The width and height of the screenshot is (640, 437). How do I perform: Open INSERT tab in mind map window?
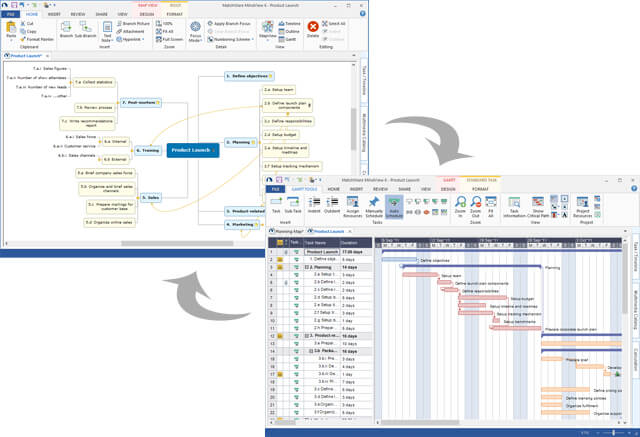(x=54, y=14)
